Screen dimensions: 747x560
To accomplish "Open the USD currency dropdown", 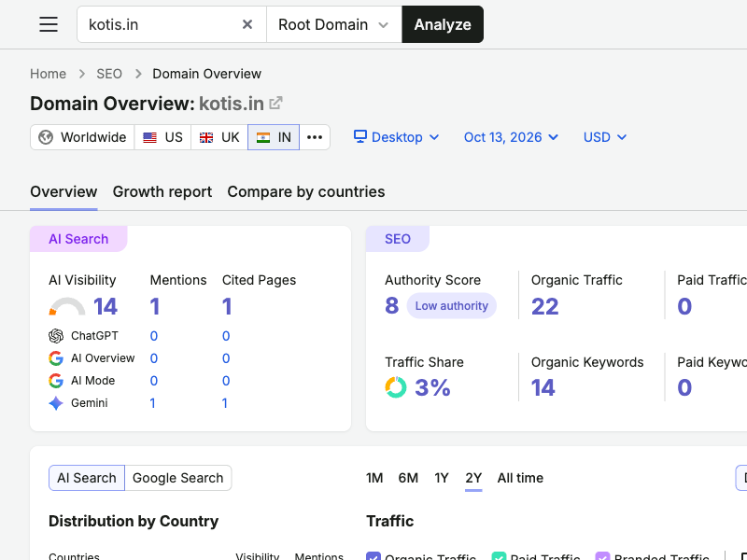I will point(604,137).
